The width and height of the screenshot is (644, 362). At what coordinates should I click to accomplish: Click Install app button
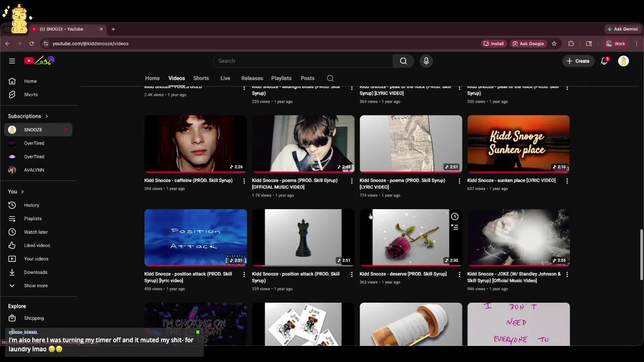(x=494, y=44)
